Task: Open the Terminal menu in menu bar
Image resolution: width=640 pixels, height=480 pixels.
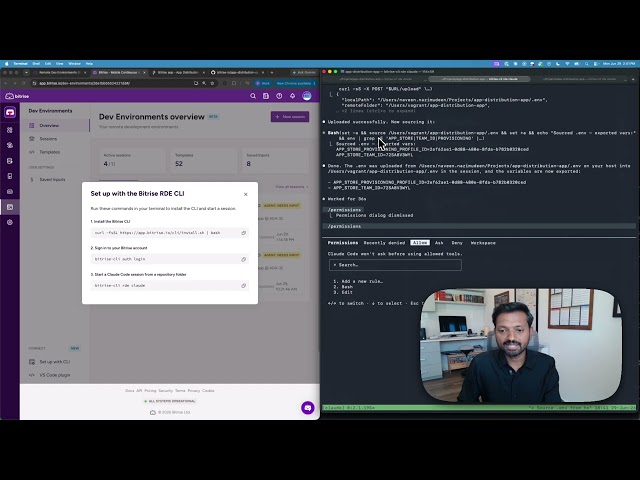Action: (x=20, y=64)
